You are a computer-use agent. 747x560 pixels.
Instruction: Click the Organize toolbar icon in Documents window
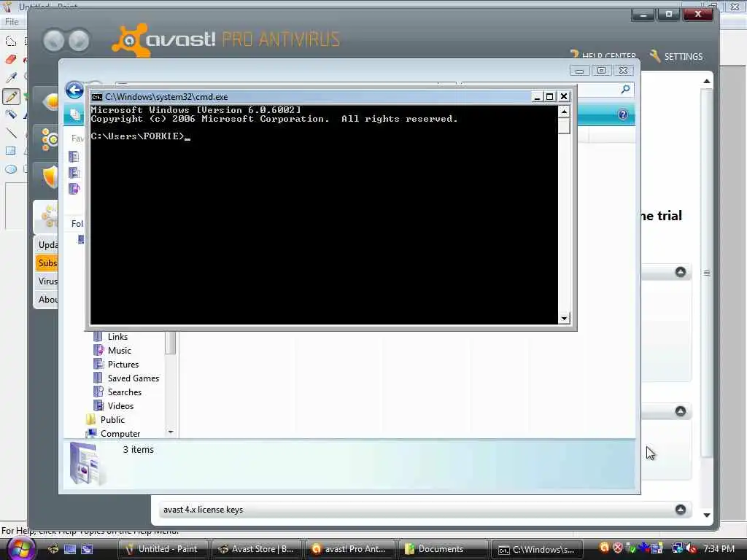pos(74,114)
